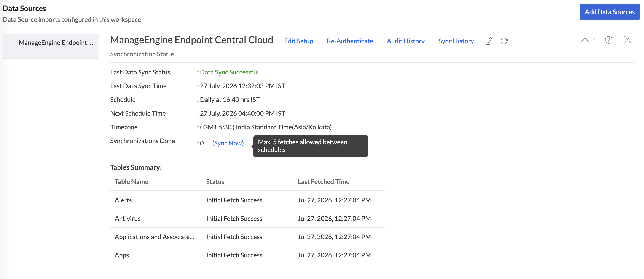Click the India Standard Time timezone value
644x279 pixels.
(x=266, y=127)
